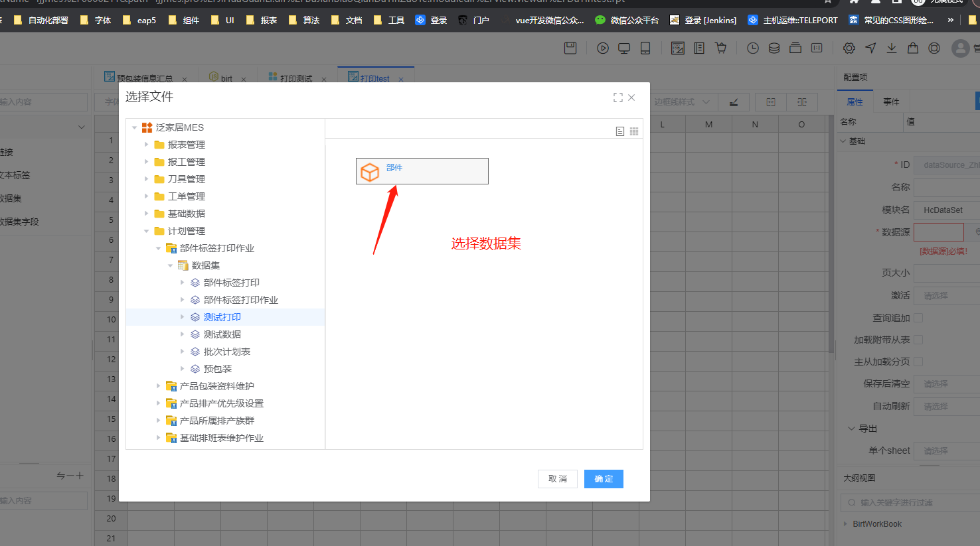980x546 pixels.
Task: Open the 自动化部署 bookmark folder
Action: 41,20
